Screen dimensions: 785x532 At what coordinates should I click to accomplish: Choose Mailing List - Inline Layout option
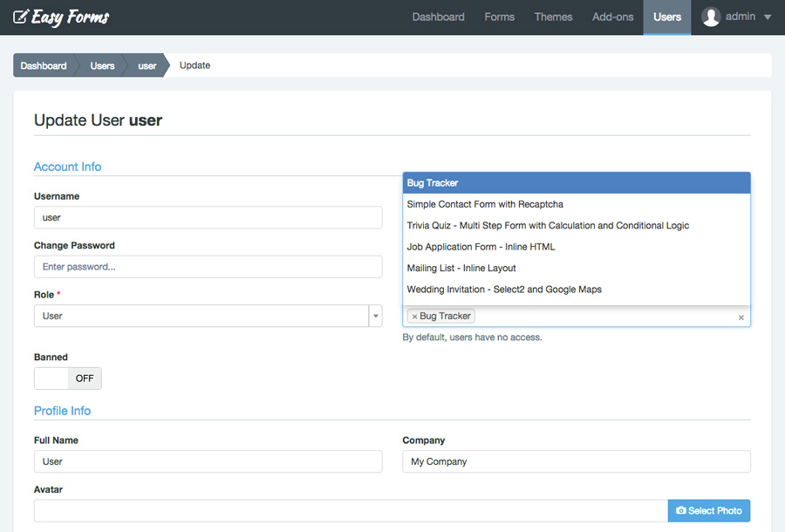click(461, 268)
